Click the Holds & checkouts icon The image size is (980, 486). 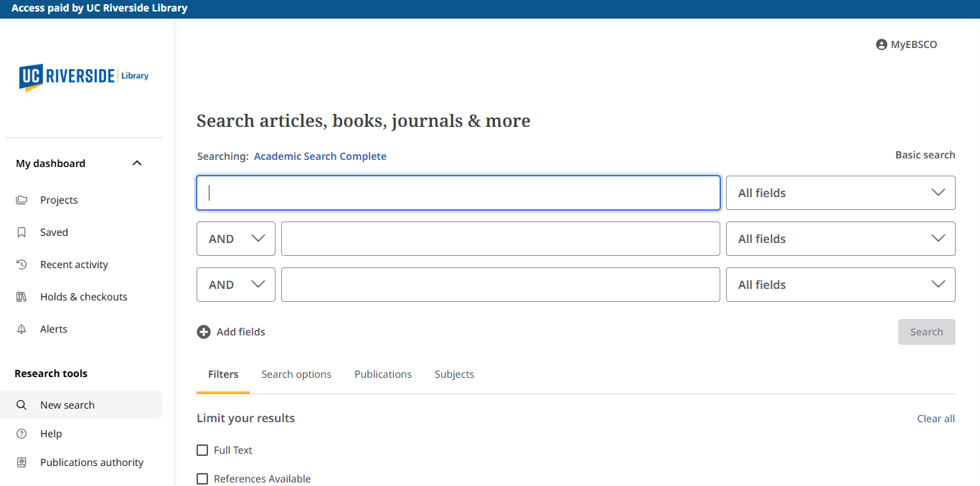22,296
